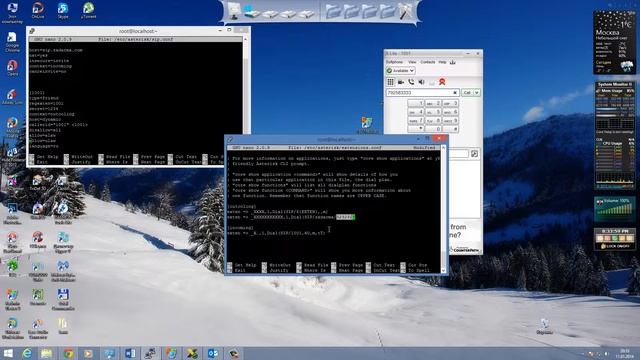The width and height of the screenshot is (640, 360).
Task: Open Google Chrome from the taskbar
Action: coord(69,353)
